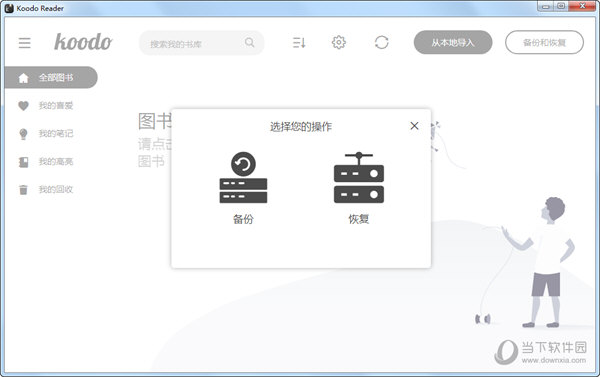Click the sync refresh icon
The height and width of the screenshot is (377, 600).
pos(382,42)
